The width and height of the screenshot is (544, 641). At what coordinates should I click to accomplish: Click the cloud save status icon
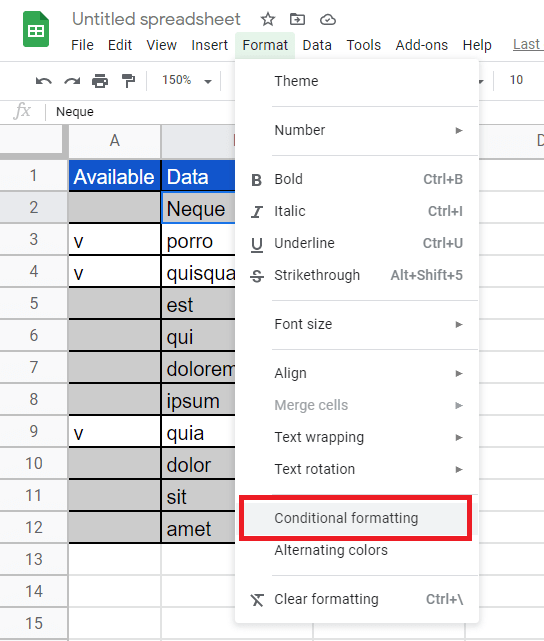coord(327,19)
